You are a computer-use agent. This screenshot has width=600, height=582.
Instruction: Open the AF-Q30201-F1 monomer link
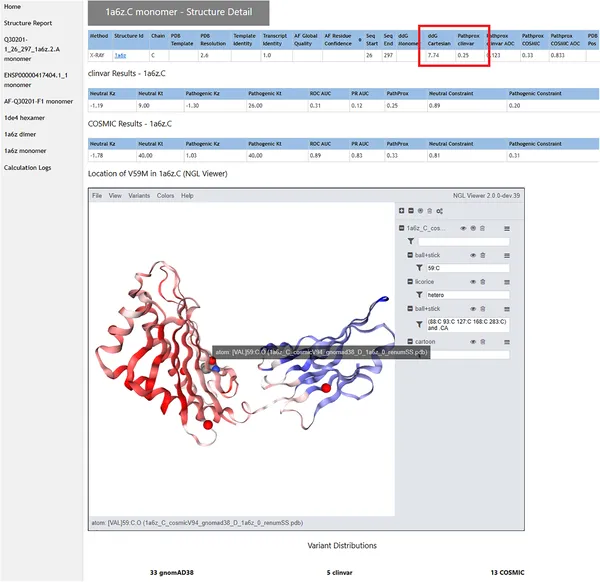[x=38, y=101]
